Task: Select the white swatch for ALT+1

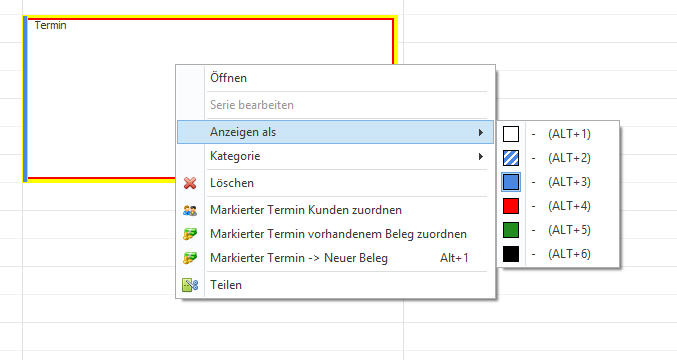Action: point(511,134)
